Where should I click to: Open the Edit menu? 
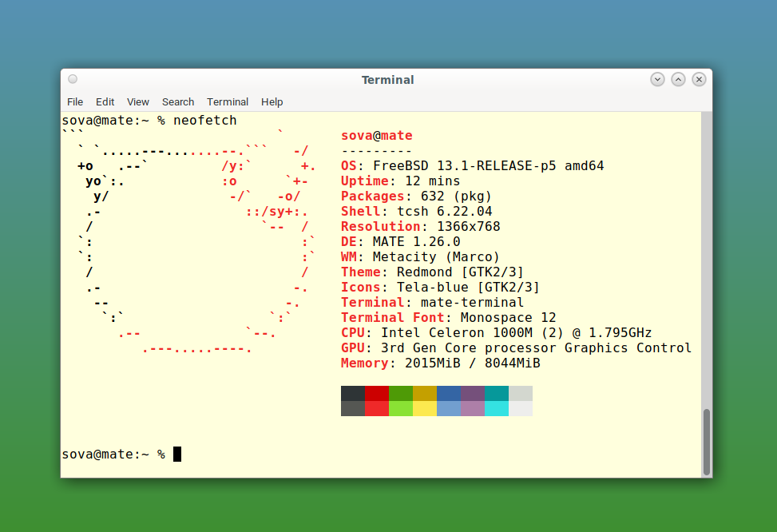(x=105, y=101)
